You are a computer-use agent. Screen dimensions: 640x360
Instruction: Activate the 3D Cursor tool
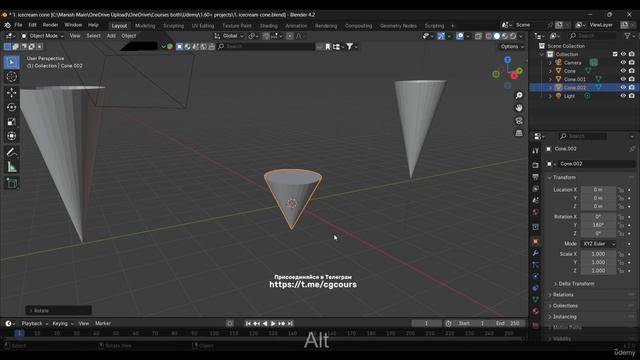pyautogui.click(x=11, y=76)
